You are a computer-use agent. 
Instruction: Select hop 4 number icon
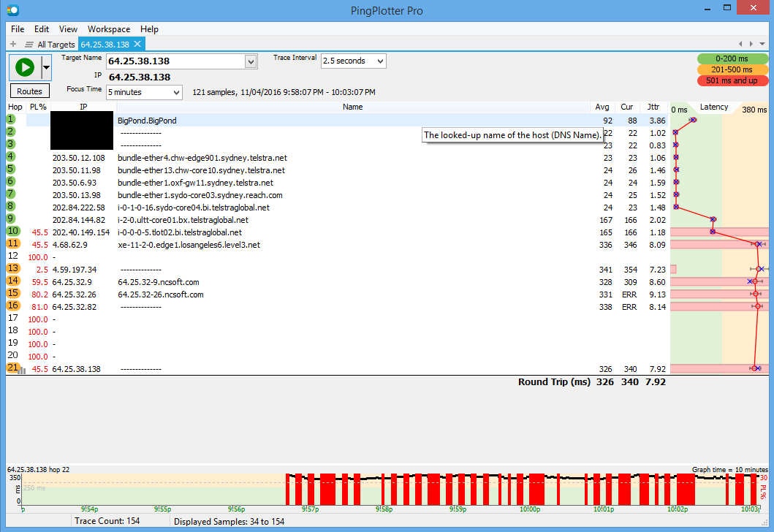pos(11,156)
